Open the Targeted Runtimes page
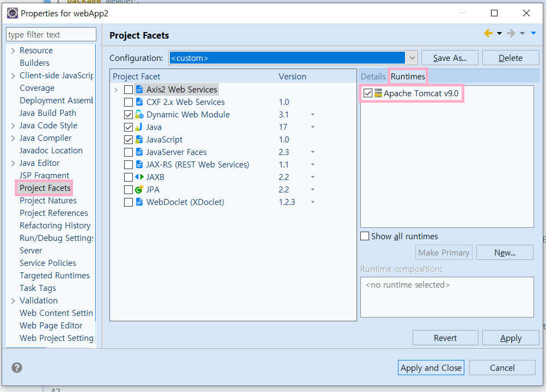546x392 pixels. (x=54, y=276)
